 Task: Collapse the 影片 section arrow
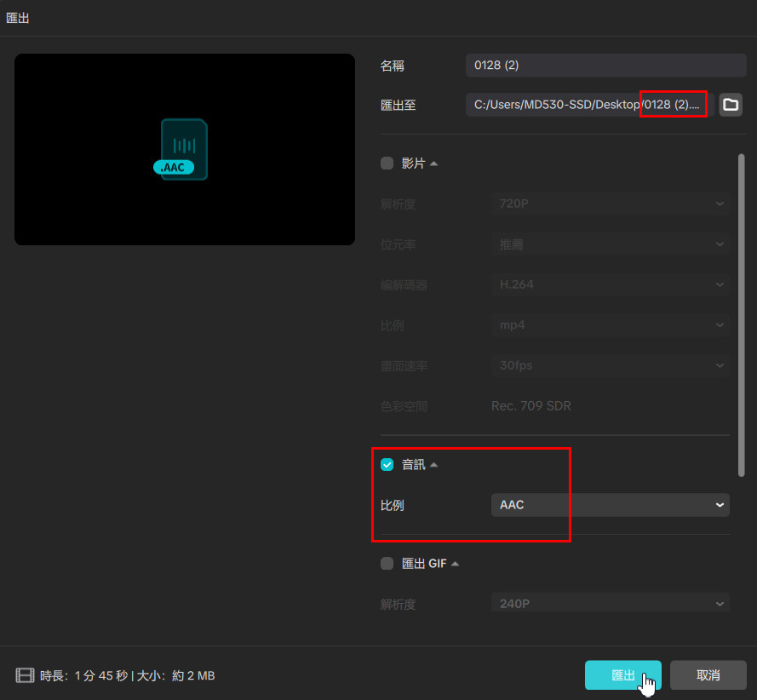click(434, 164)
